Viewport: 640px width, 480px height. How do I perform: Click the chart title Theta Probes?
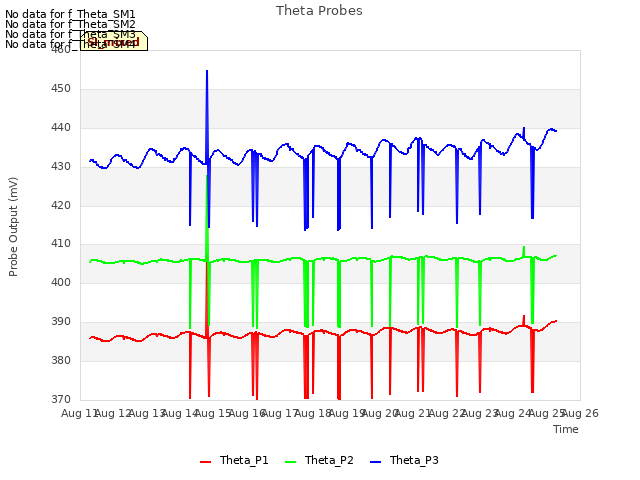[x=319, y=11]
